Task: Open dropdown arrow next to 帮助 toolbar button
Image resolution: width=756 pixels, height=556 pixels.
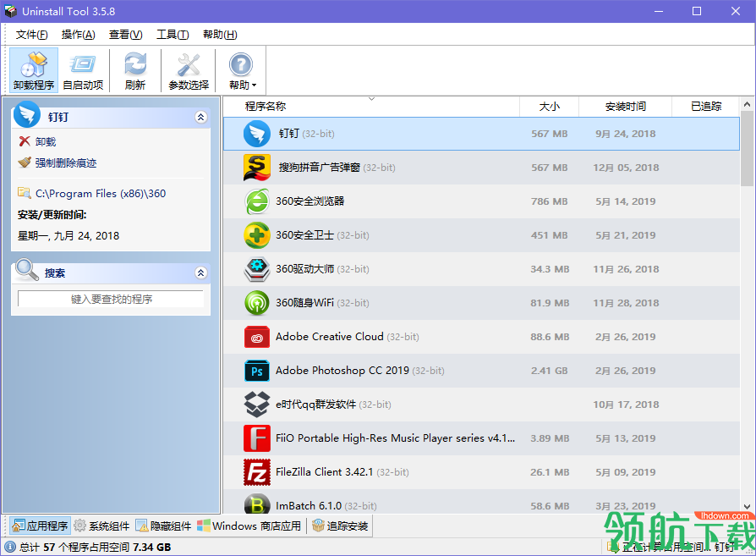Action: (254, 85)
